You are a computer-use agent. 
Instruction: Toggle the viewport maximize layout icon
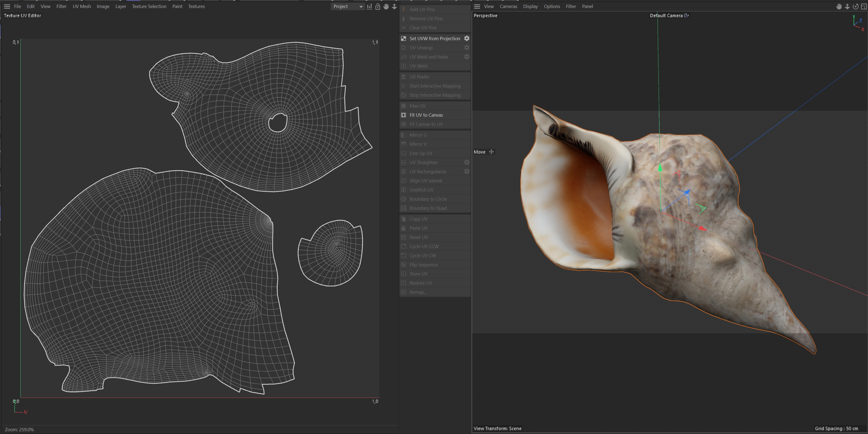[864, 6]
